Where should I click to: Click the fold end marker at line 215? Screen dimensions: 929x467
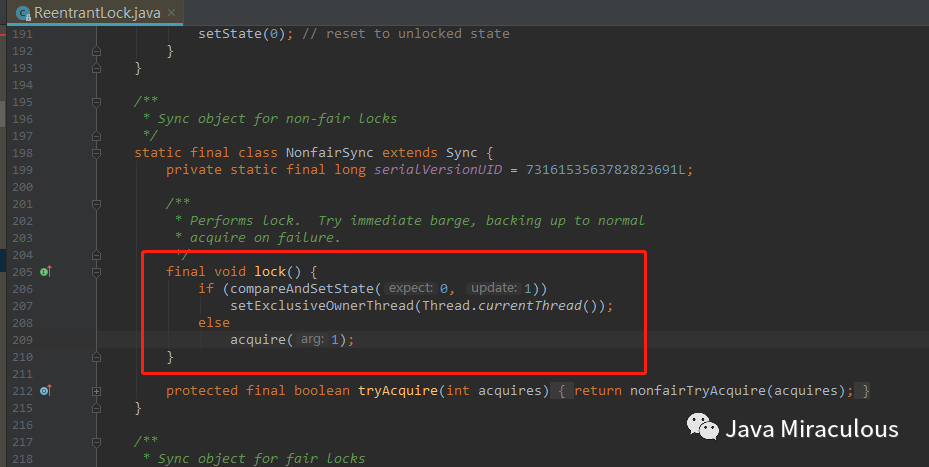[97, 408]
